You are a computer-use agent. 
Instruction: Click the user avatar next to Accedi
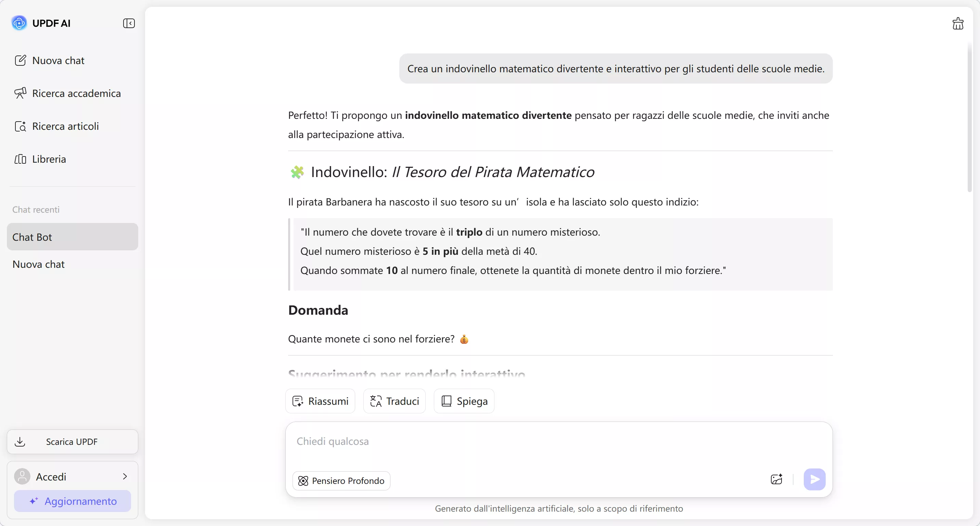(22, 476)
